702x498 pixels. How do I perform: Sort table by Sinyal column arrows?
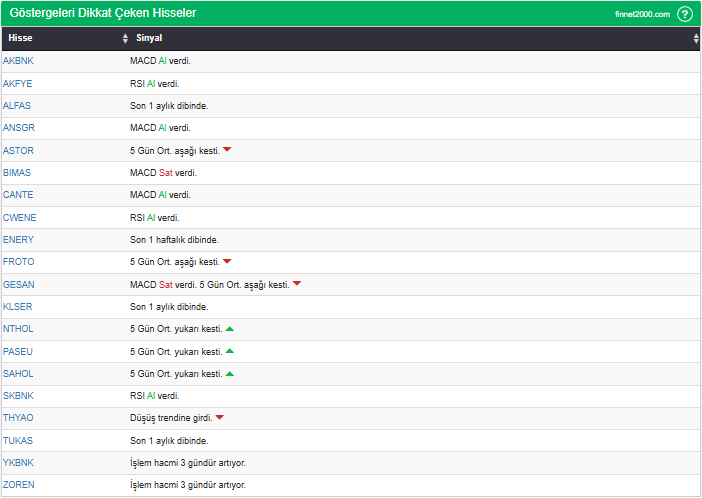coord(696,38)
